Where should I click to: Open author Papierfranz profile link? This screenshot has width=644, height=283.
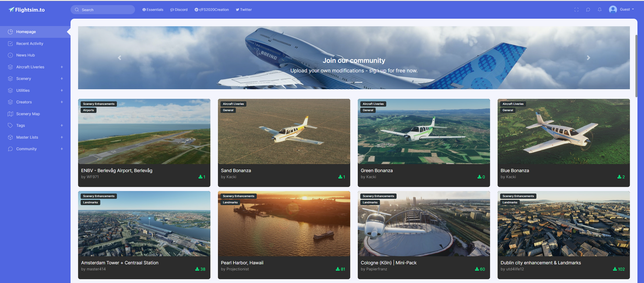point(377,269)
